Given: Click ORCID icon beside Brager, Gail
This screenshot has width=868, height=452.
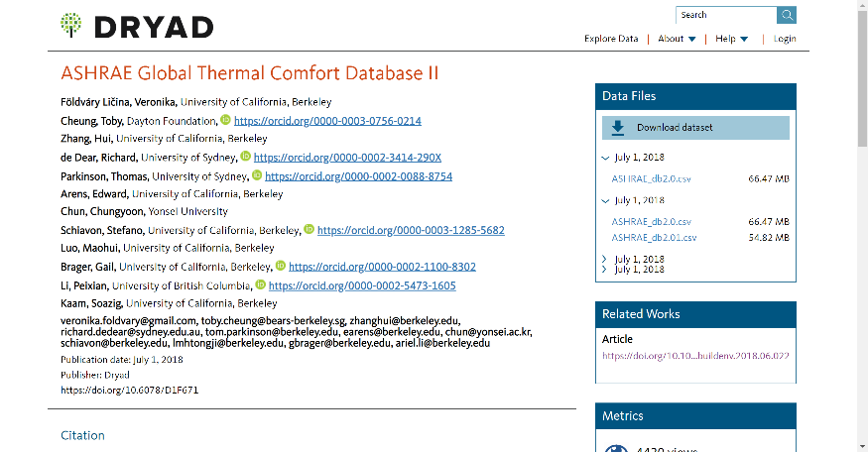Looking at the screenshot, I should [281, 266].
